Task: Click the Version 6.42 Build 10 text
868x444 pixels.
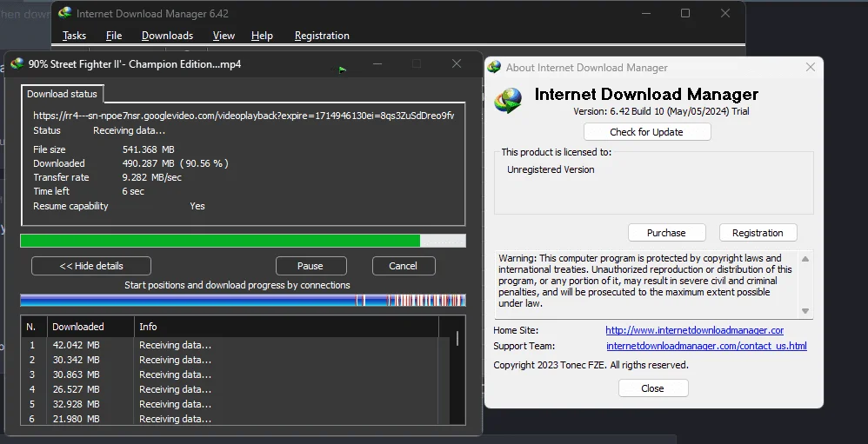Action: point(661,111)
